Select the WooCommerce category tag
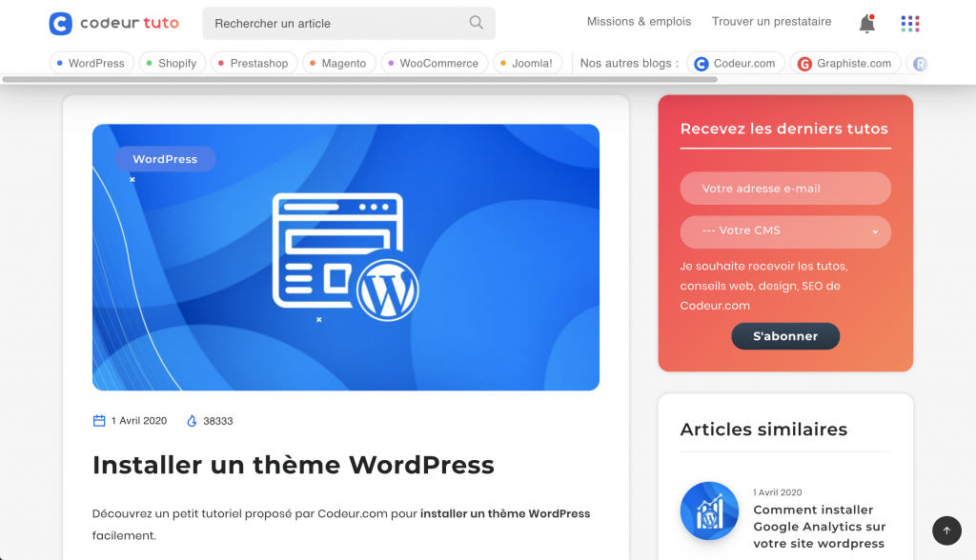 pos(434,63)
